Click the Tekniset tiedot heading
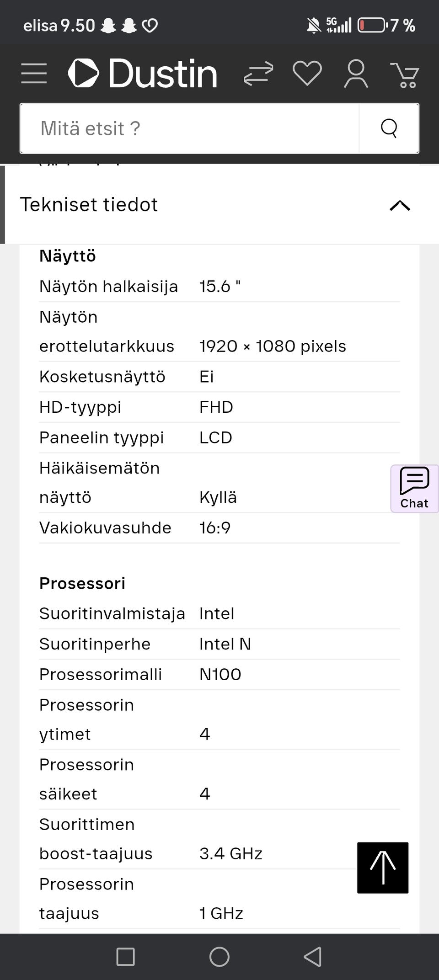439x980 pixels. tap(89, 205)
